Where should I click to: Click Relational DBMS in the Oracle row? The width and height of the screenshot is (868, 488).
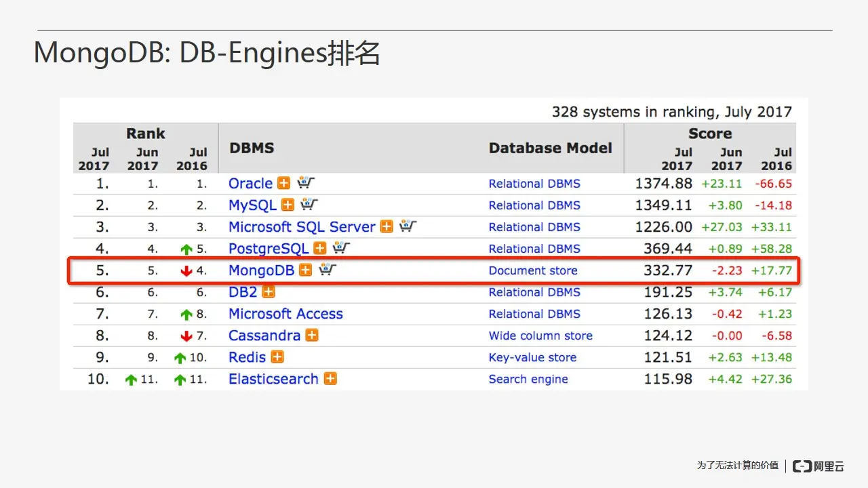click(534, 184)
